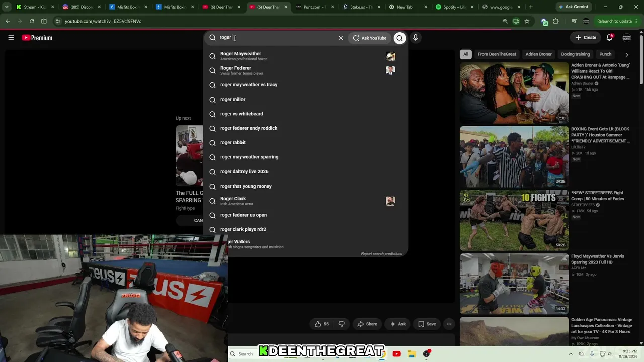Open more actions three-dot menu
The image size is (644, 362).
[449, 324]
